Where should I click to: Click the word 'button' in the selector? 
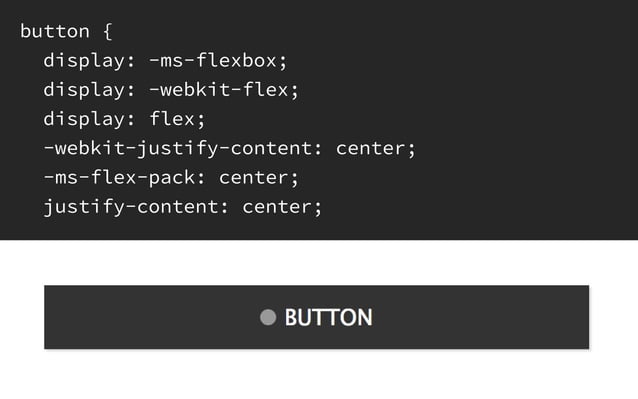pos(55,31)
